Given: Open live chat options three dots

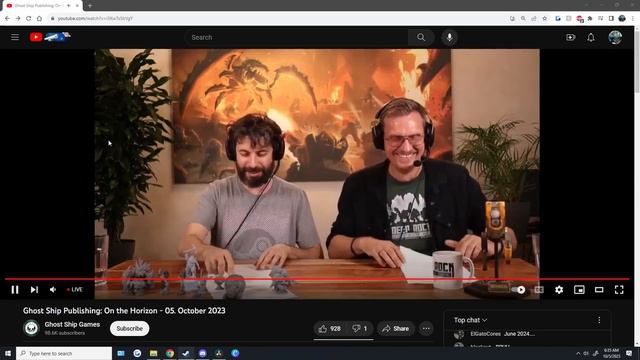Looking at the screenshot, I should click(599, 320).
